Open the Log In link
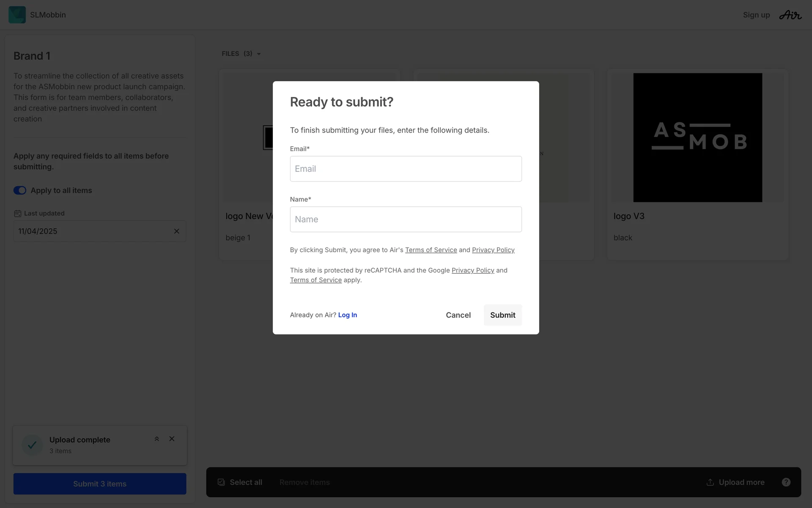This screenshot has height=508, width=812. click(x=347, y=315)
